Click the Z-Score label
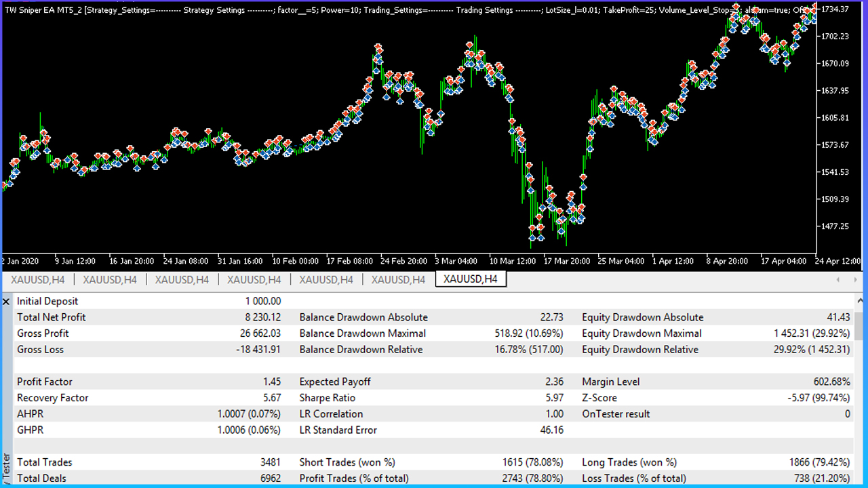The width and height of the screenshot is (868, 488). (599, 398)
